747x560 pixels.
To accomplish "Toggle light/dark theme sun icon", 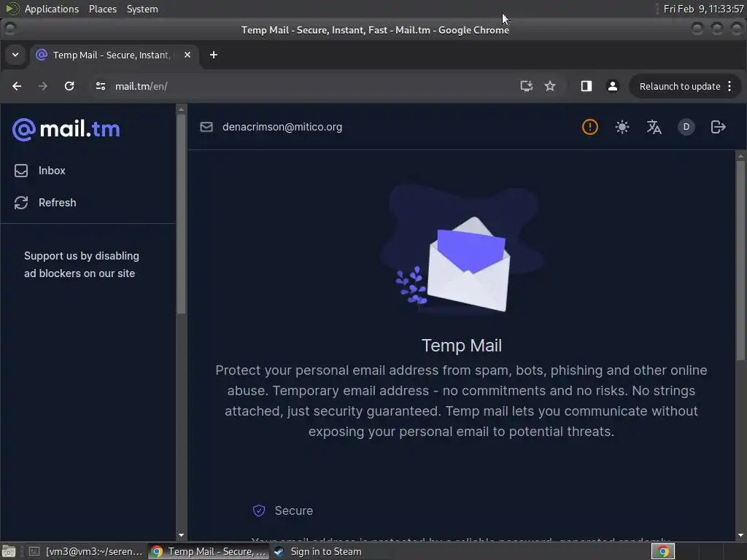I will [622, 127].
